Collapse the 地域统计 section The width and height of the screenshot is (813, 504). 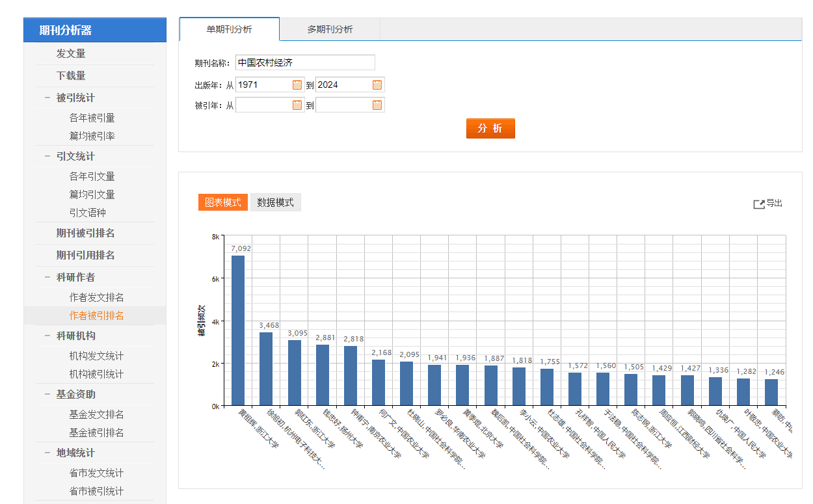(x=47, y=453)
